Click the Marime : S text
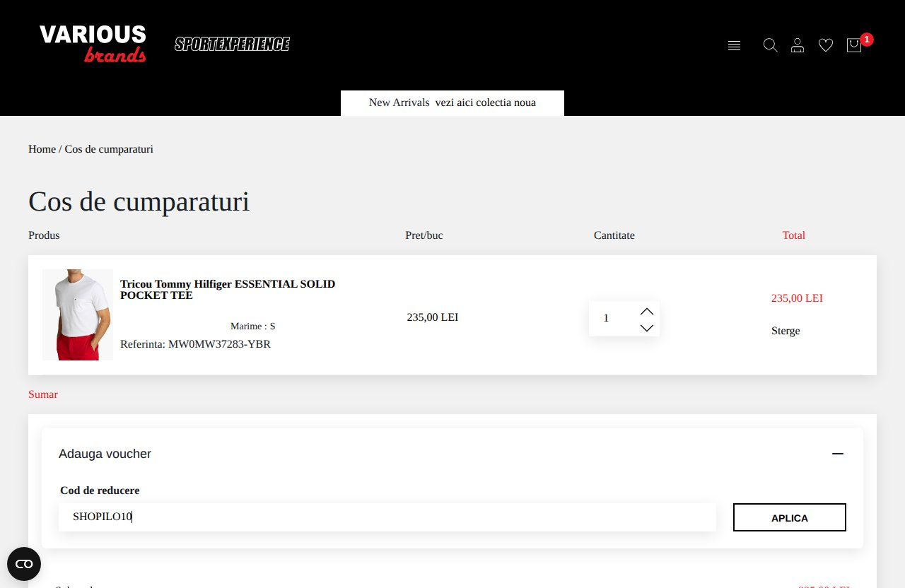Viewport: 905px width, 588px height. [x=252, y=327]
